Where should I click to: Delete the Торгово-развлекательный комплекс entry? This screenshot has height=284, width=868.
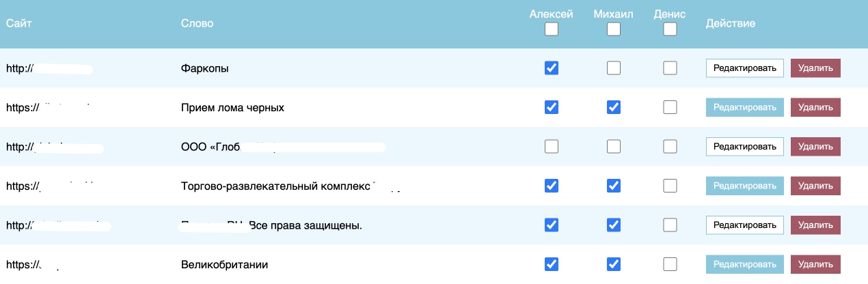815,185
